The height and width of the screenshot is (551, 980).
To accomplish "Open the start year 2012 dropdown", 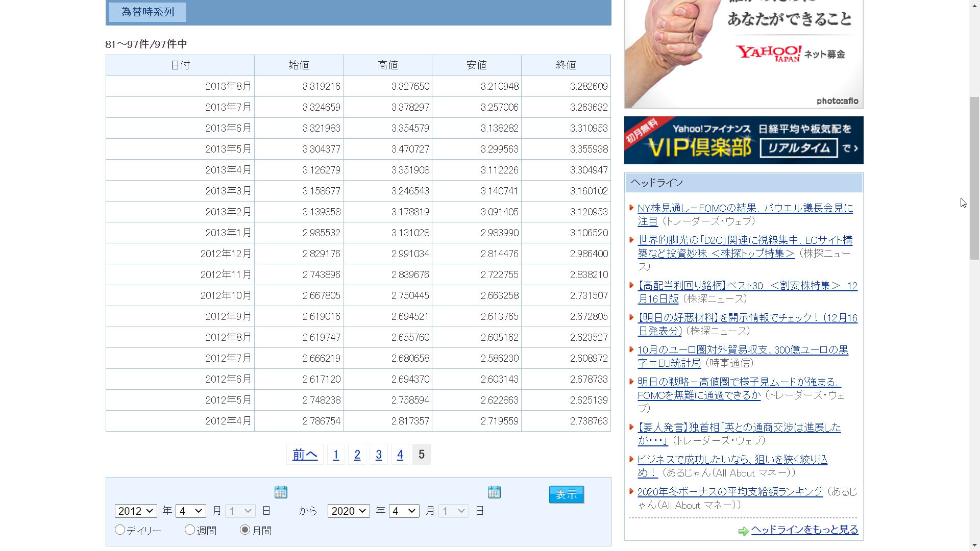I will [136, 511].
